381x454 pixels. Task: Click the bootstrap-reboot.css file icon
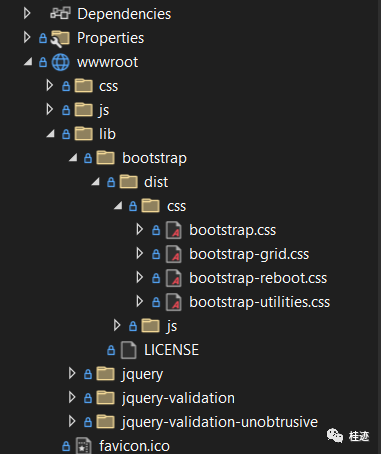(174, 278)
